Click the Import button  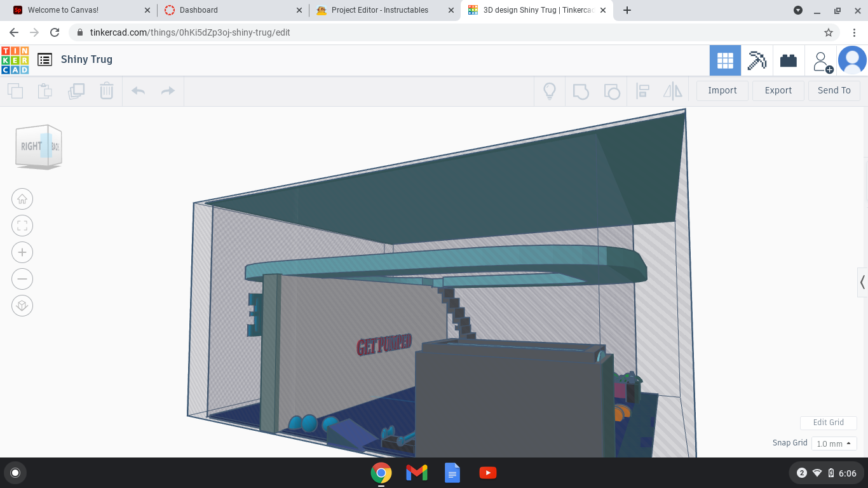[x=722, y=90]
